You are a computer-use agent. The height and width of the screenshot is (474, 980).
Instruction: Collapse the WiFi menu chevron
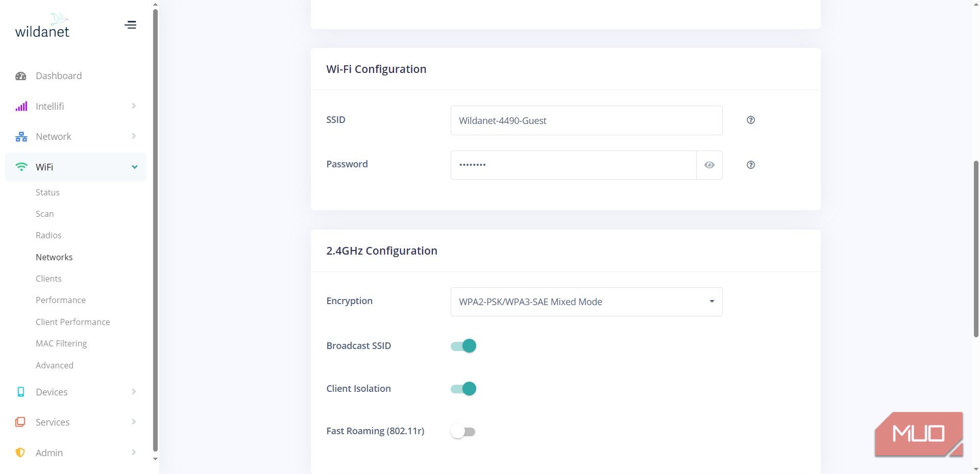[134, 167]
